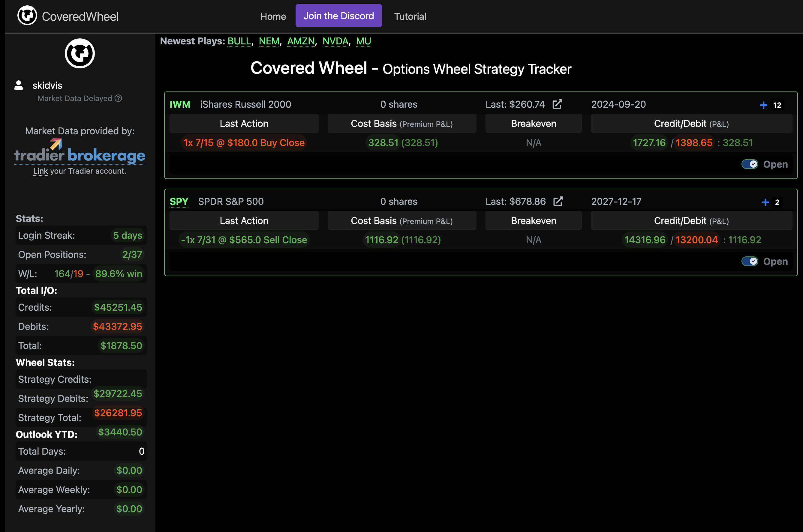The image size is (803, 532).
Task: Open SPY external quote link icon
Action: coord(558,202)
